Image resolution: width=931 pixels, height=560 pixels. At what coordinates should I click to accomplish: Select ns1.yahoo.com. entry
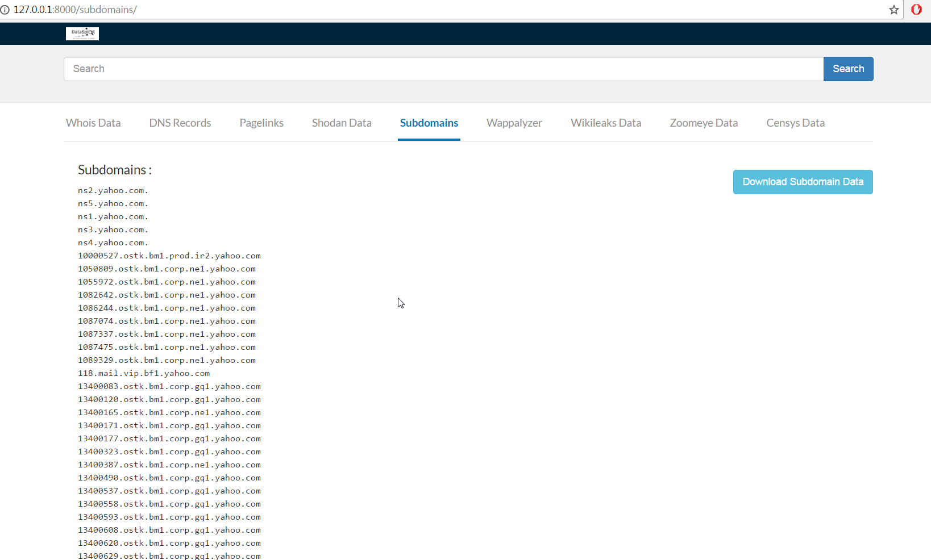(113, 216)
